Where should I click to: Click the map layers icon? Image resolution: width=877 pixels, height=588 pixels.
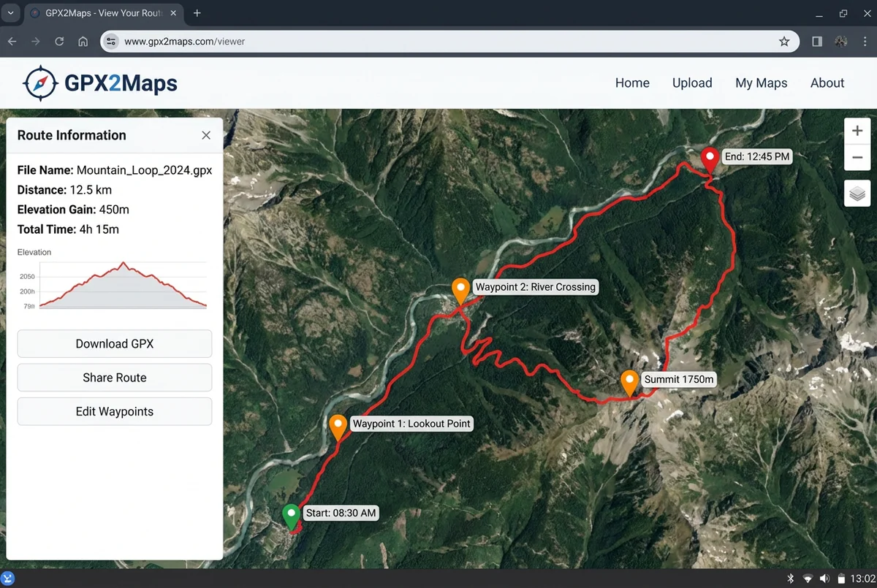tap(857, 193)
